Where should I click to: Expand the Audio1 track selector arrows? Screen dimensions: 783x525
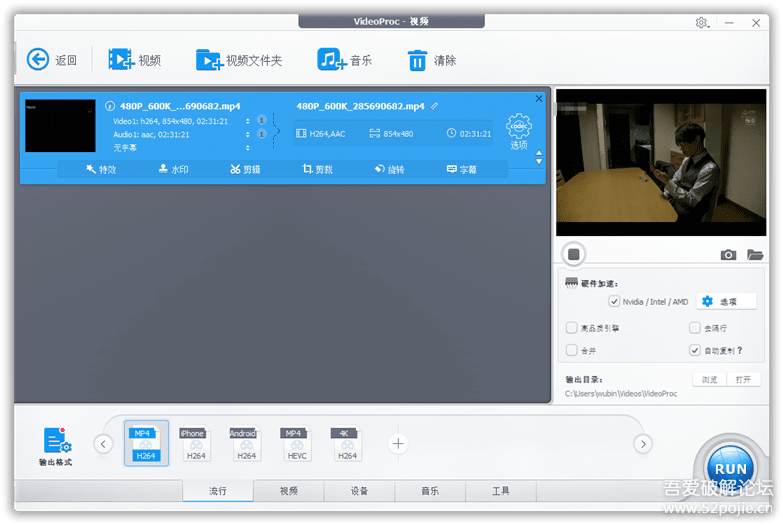pyautogui.click(x=247, y=134)
